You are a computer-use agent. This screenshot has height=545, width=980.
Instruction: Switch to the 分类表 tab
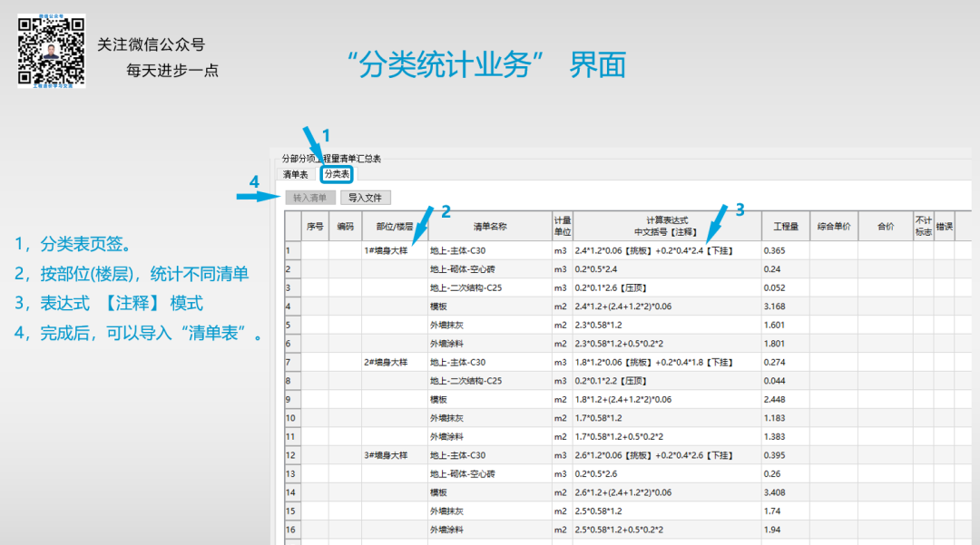coord(336,172)
